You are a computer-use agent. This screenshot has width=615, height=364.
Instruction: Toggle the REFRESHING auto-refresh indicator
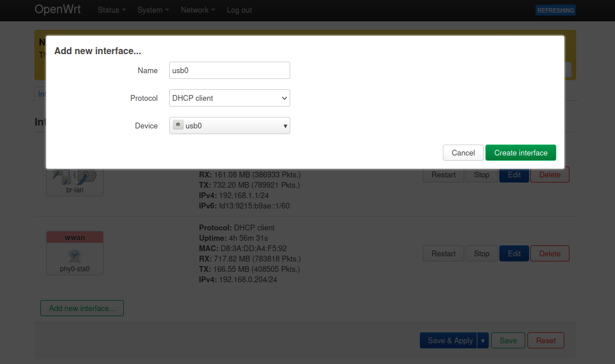pos(555,10)
